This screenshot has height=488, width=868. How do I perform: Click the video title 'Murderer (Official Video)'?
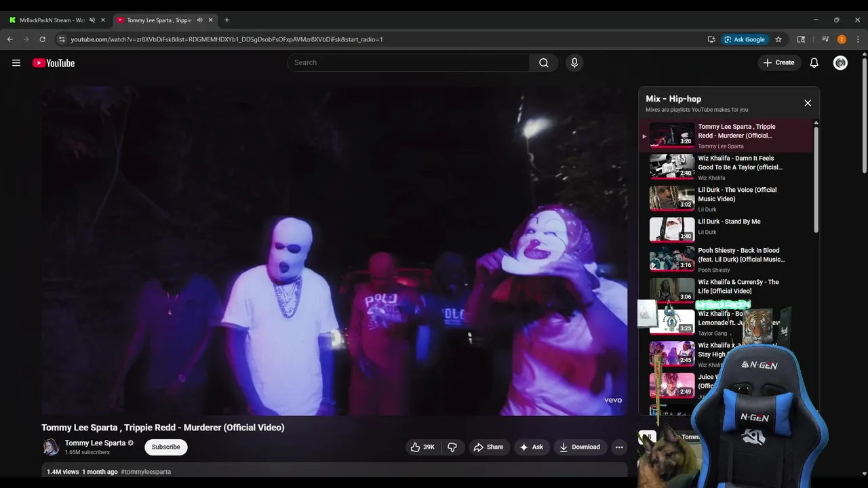(163, 428)
